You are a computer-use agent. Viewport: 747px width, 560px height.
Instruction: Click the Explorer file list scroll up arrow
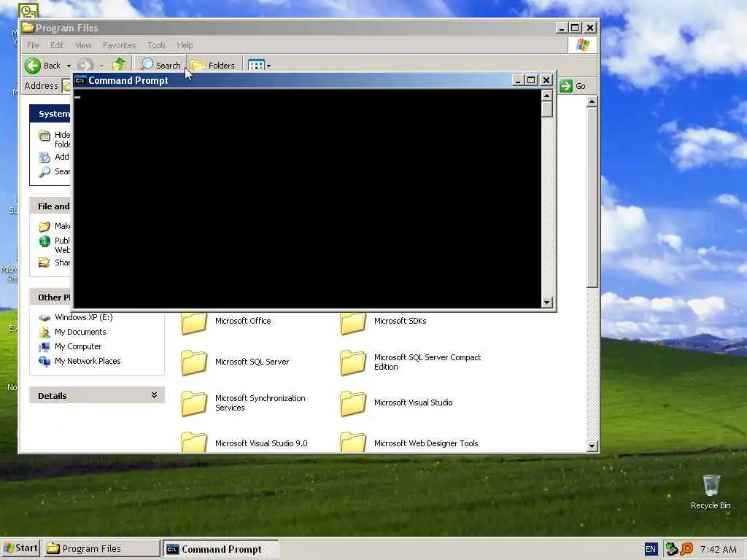point(592,101)
